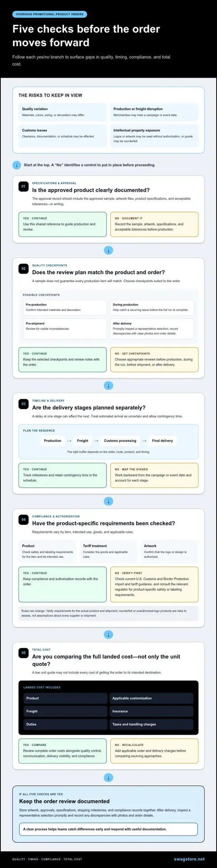Screen dimensions: 217x868
Task: Click the 05 step number badge
Action: click(x=23, y=653)
